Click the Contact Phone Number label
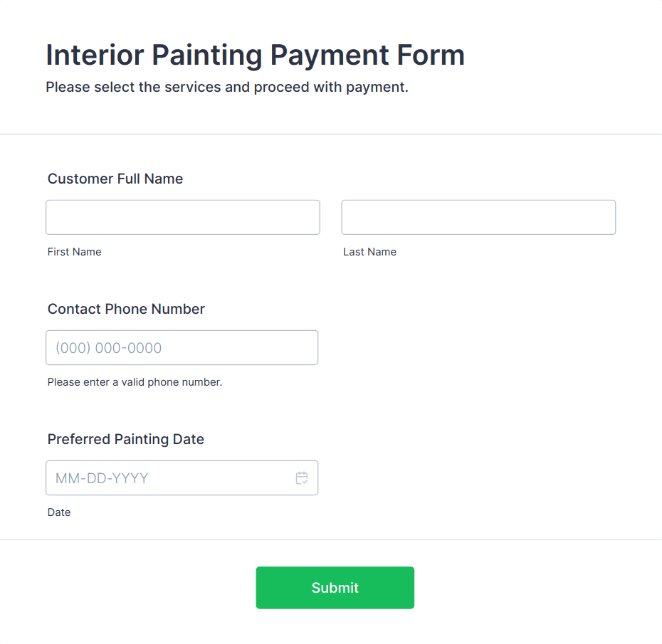The image size is (662, 644). pos(126,309)
